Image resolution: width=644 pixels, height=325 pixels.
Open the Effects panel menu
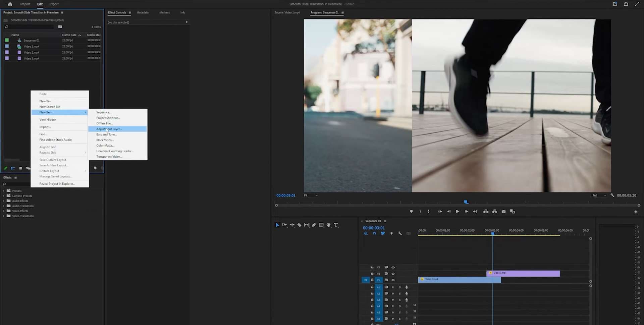click(15, 177)
